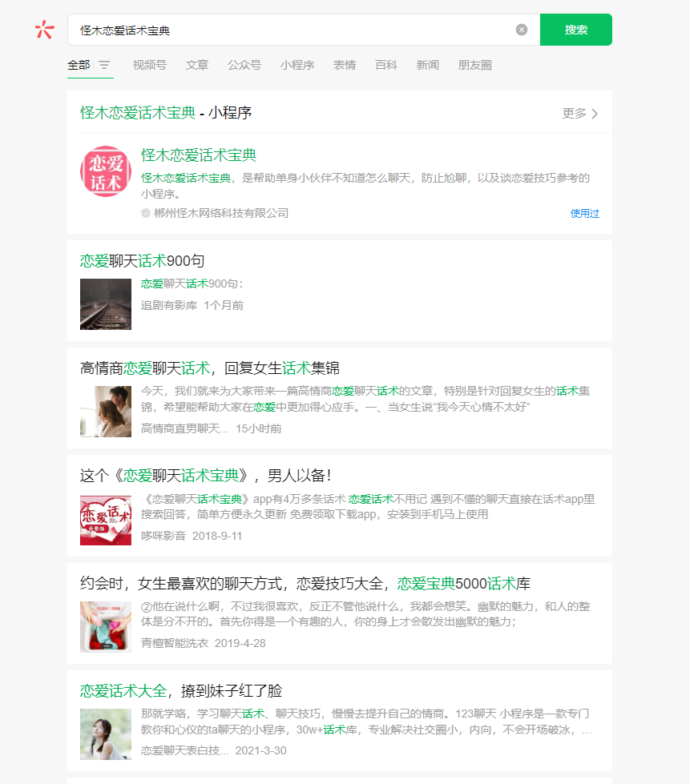This screenshot has height=784, width=690.
Task: Open the mini program description text
Action: click(365, 186)
